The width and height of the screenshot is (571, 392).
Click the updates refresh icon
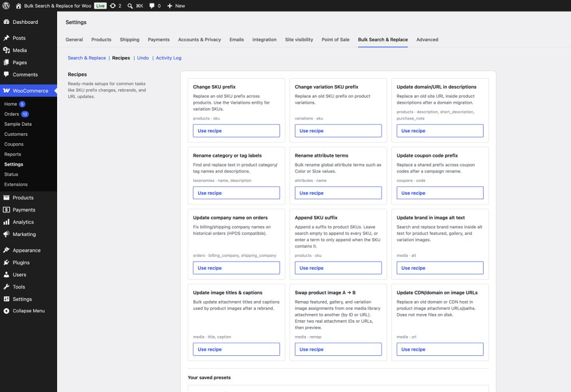[x=113, y=6]
